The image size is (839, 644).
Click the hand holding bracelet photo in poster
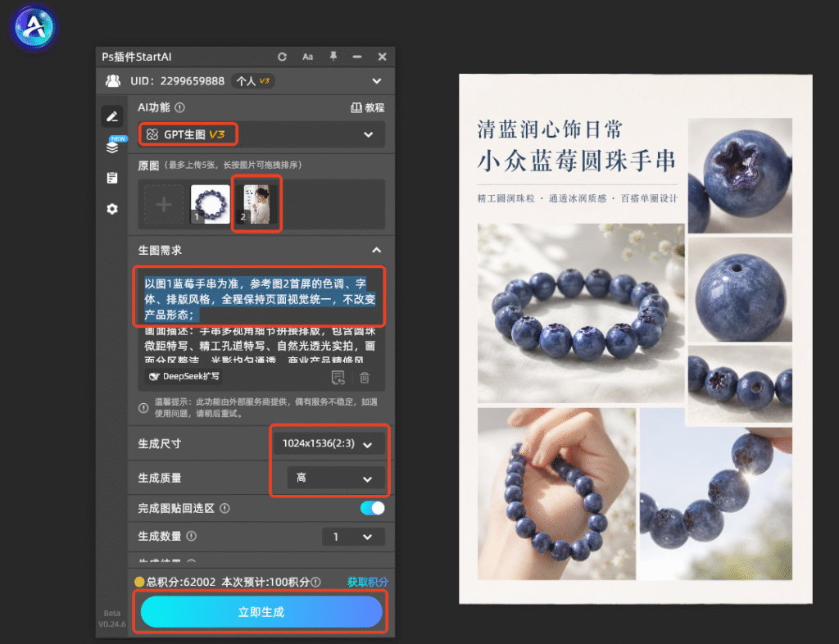point(556,494)
